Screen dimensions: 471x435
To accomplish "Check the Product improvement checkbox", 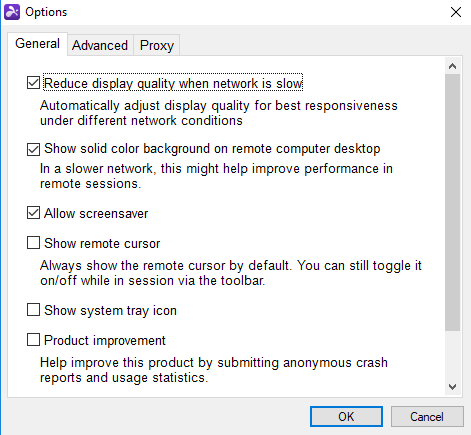I will pyautogui.click(x=33, y=340).
